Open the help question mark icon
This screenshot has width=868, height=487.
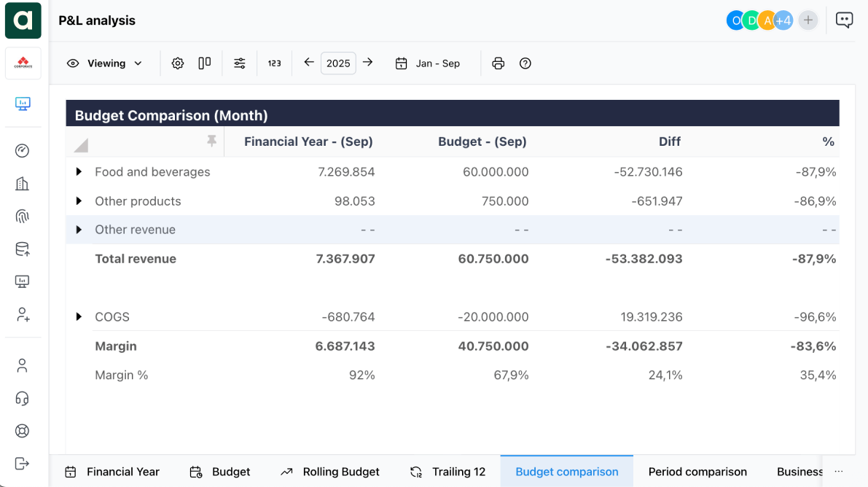point(525,63)
